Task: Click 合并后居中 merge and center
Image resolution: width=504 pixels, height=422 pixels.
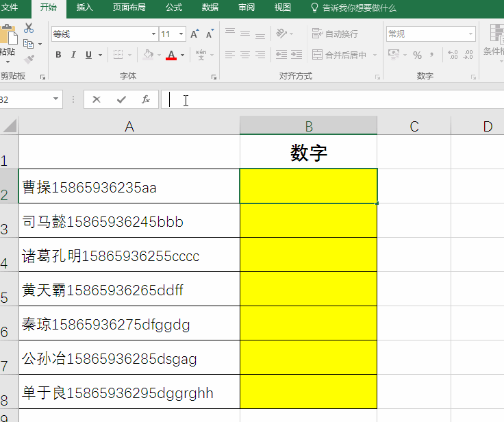Action: [x=339, y=55]
